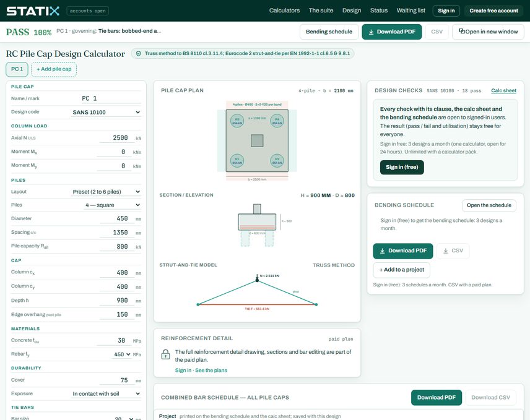Image resolution: width=530 pixels, height=420 pixels.
Task: Click the Bending schedule button in top bar
Action: tap(329, 32)
